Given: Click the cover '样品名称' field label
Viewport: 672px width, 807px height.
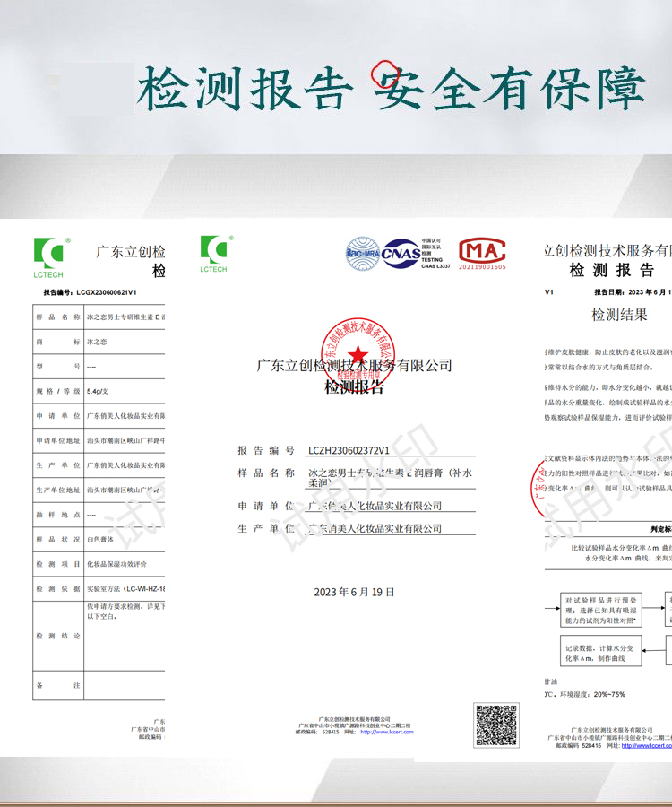Looking at the screenshot, I should (266, 473).
